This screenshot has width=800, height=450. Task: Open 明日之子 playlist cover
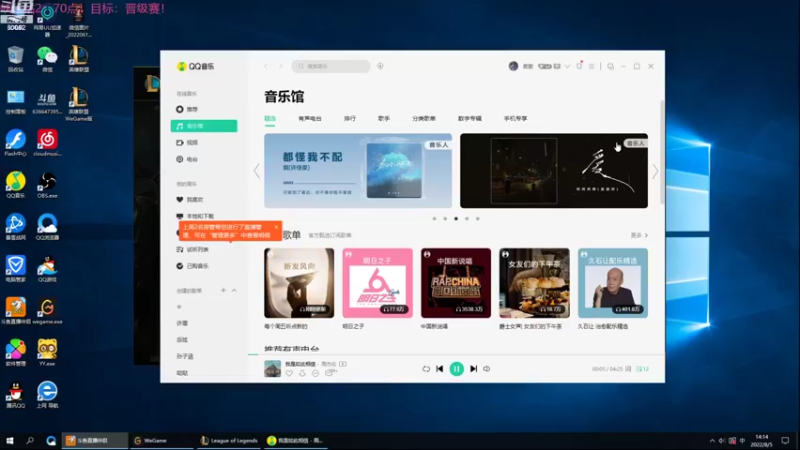[x=378, y=283]
